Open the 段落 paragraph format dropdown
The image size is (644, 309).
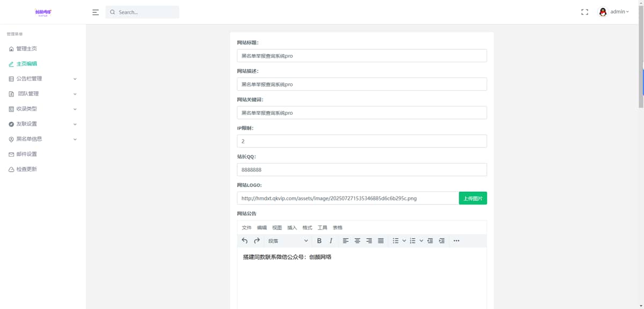pyautogui.click(x=288, y=241)
